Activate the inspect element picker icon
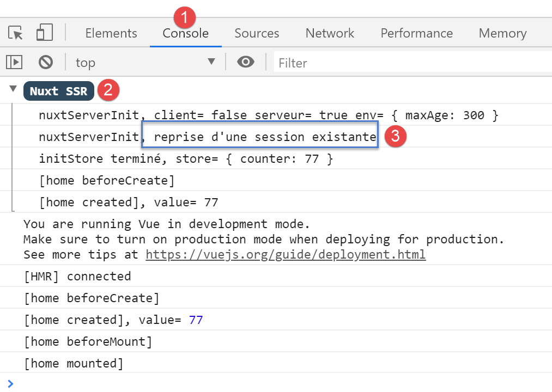This screenshot has width=552, height=392. tap(16, 33)
